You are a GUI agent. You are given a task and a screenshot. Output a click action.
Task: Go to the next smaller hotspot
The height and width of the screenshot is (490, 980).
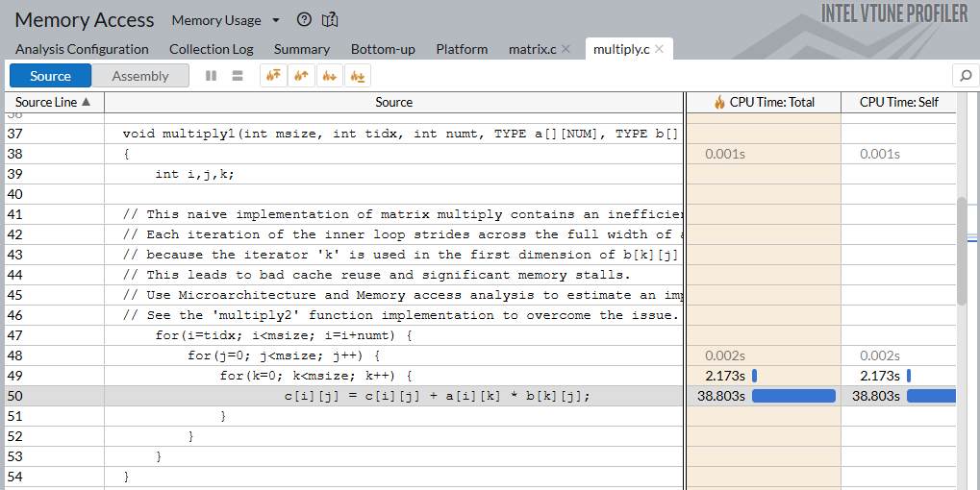(329, 76)
